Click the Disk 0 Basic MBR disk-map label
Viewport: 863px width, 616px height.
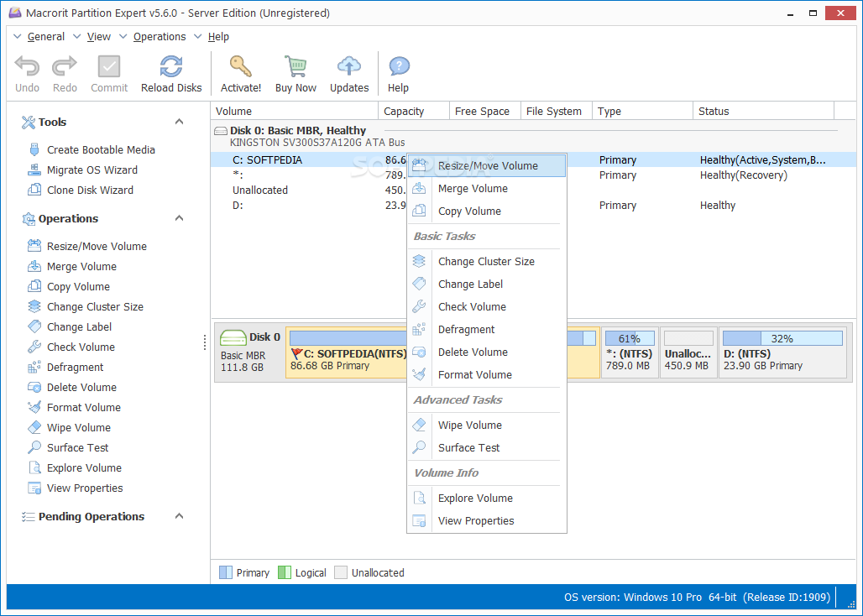(x=250, y=351)
